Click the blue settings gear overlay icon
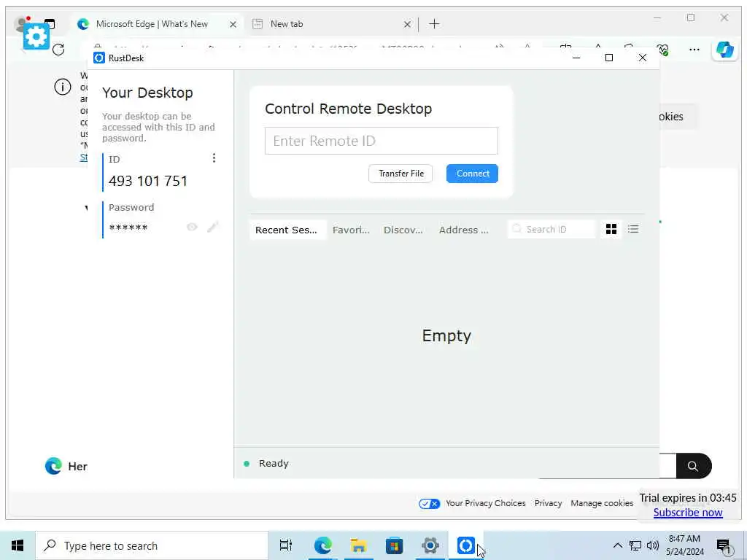The width and height of the screenshot is (747, 560). (x=36, y=36)
